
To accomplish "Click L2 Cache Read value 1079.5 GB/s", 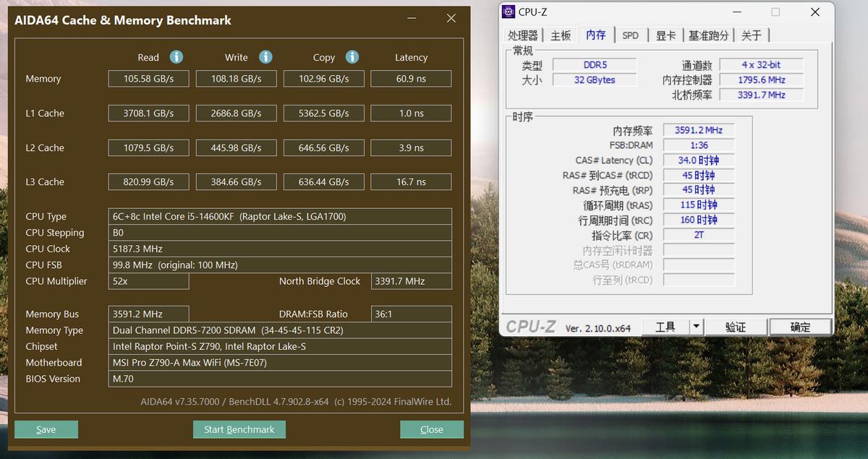I will pos(149,147).
